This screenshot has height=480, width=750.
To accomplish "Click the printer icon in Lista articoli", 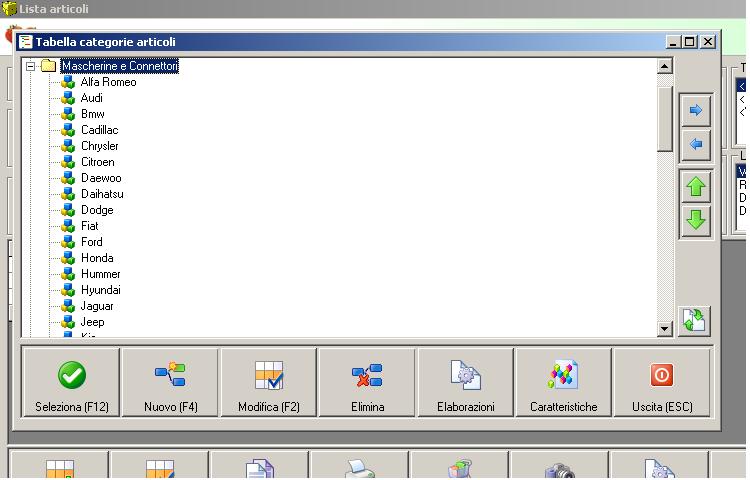I will (359, 469).
